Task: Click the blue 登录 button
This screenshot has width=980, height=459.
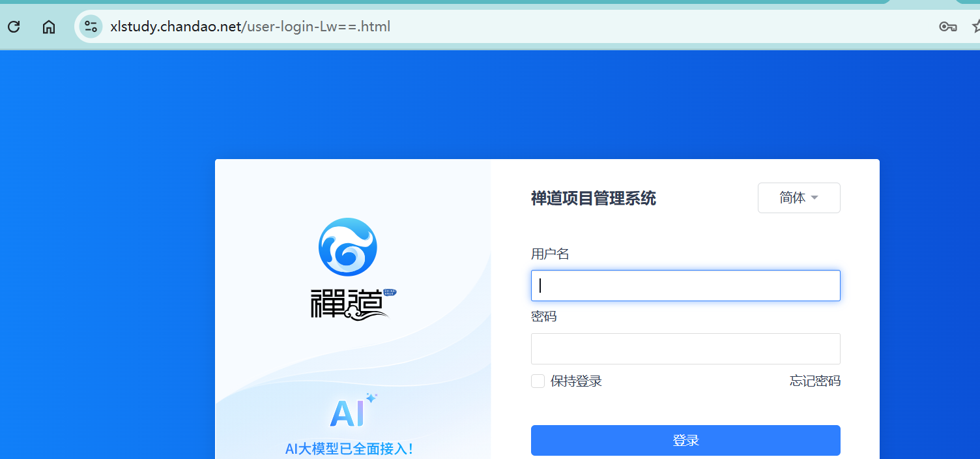Action: (685, 440)
